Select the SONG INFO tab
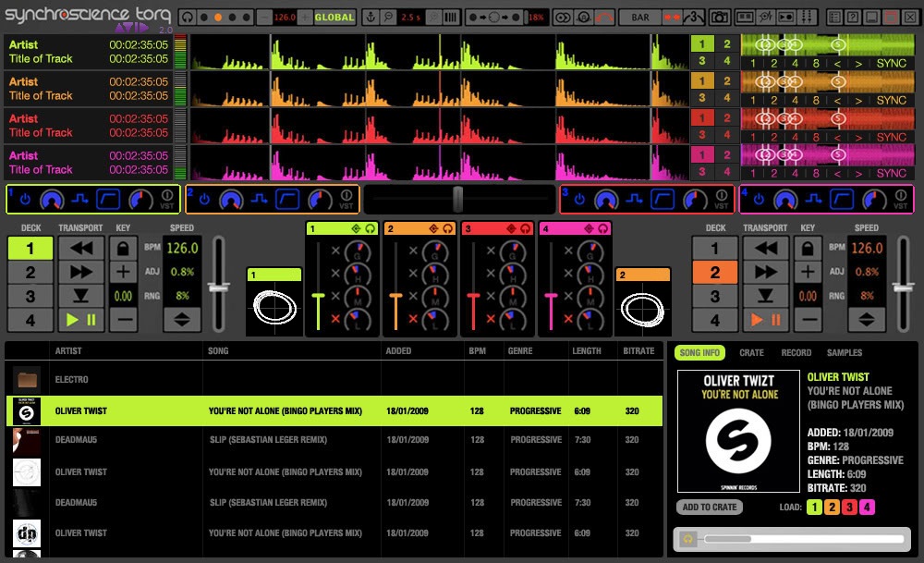The width and height of the screenshot is (924, 563). click(x=699, y=352)
